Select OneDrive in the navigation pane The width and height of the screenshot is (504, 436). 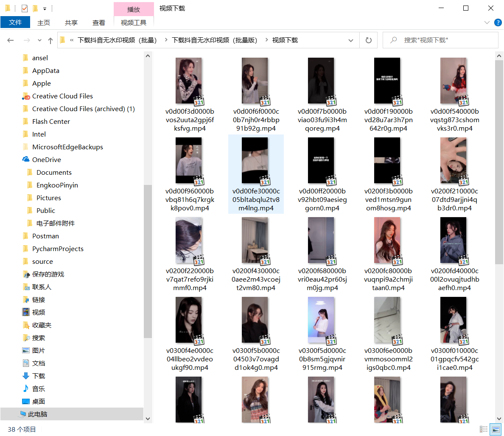(x=46, y=159)
